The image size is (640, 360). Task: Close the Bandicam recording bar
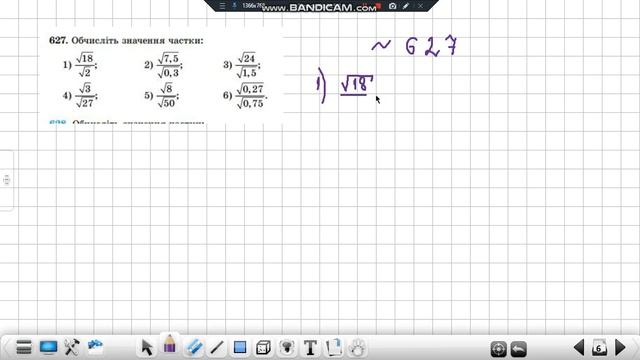click(x=420, y=6)
